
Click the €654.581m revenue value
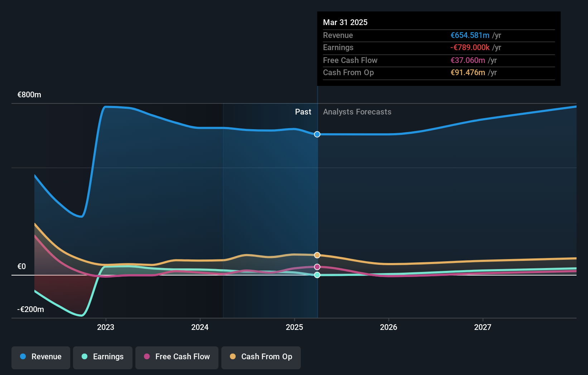coord(470,35)
